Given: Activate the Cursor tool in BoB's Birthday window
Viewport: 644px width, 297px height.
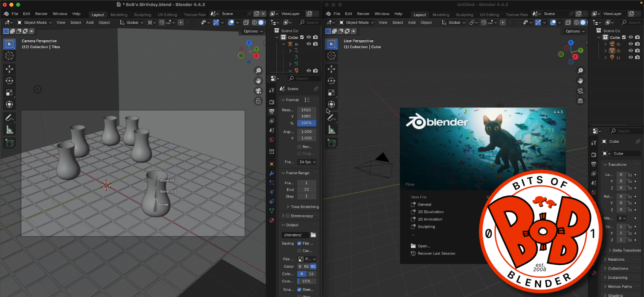Looking at the screenshot, I should point(9,56).
